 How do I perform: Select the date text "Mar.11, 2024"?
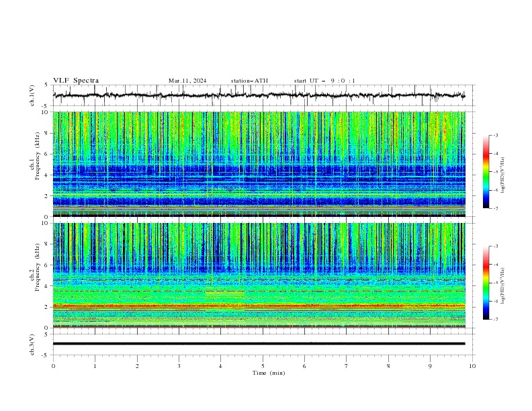tap(187, 81)
